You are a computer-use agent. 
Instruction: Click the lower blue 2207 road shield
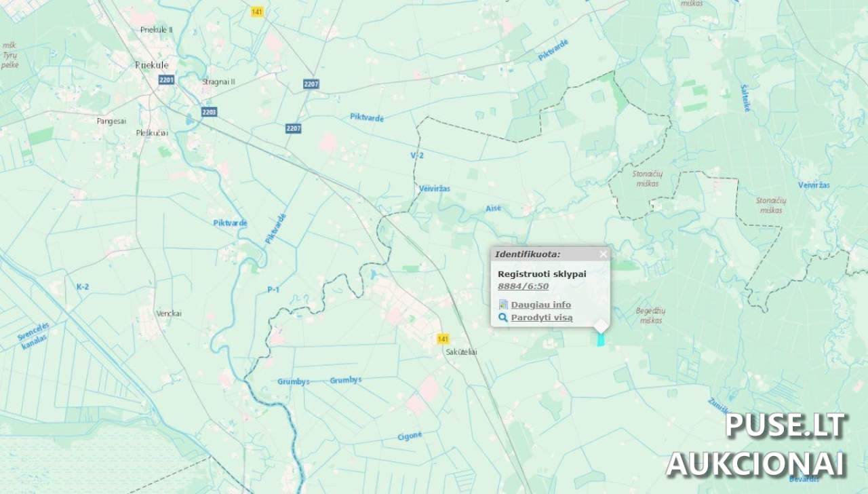(x=294, y=128)
